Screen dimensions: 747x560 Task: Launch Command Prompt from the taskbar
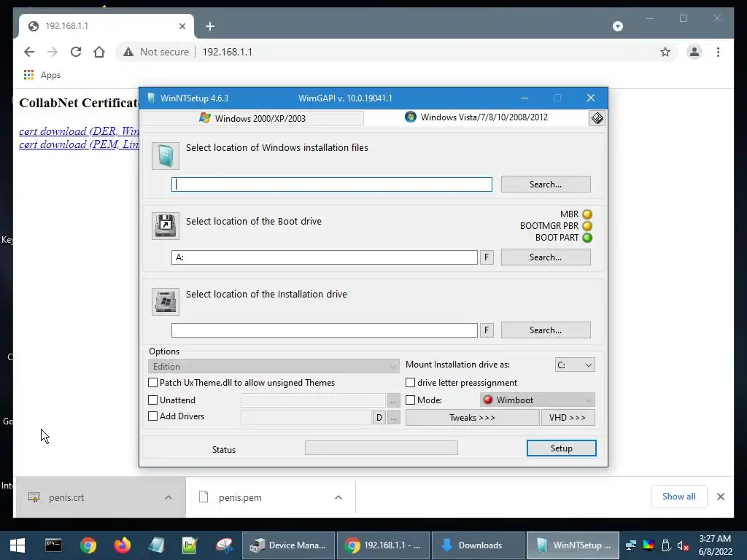point(53,545)
